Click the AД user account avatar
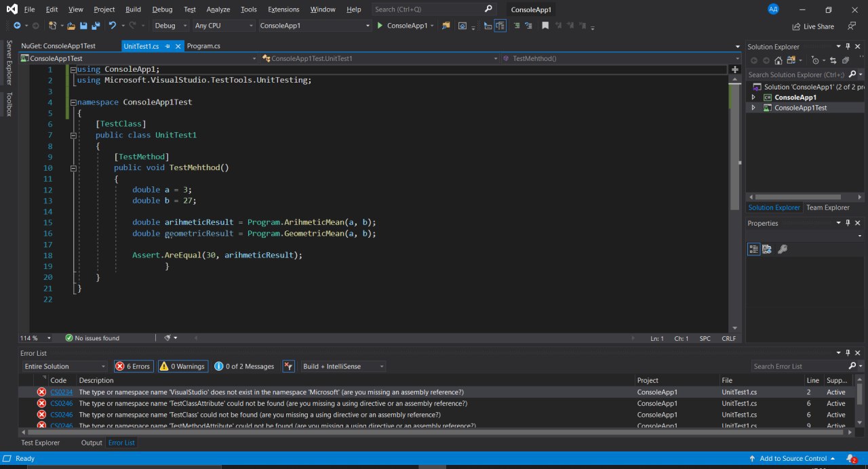This screenshot has width=868, height=469. tap(773, 9)
